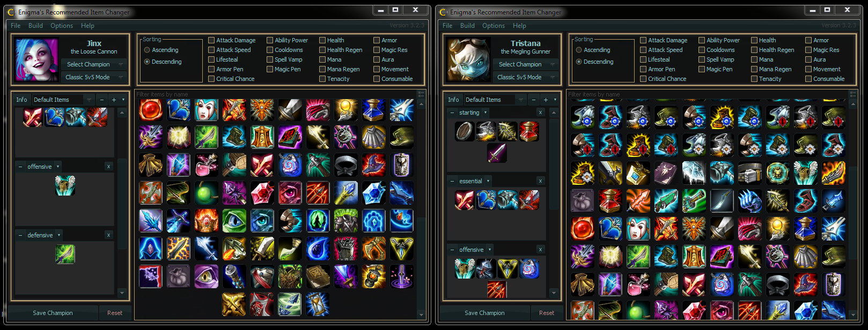Open Classic 5v5 Mode dropdown for Jinx

point(93,77)
